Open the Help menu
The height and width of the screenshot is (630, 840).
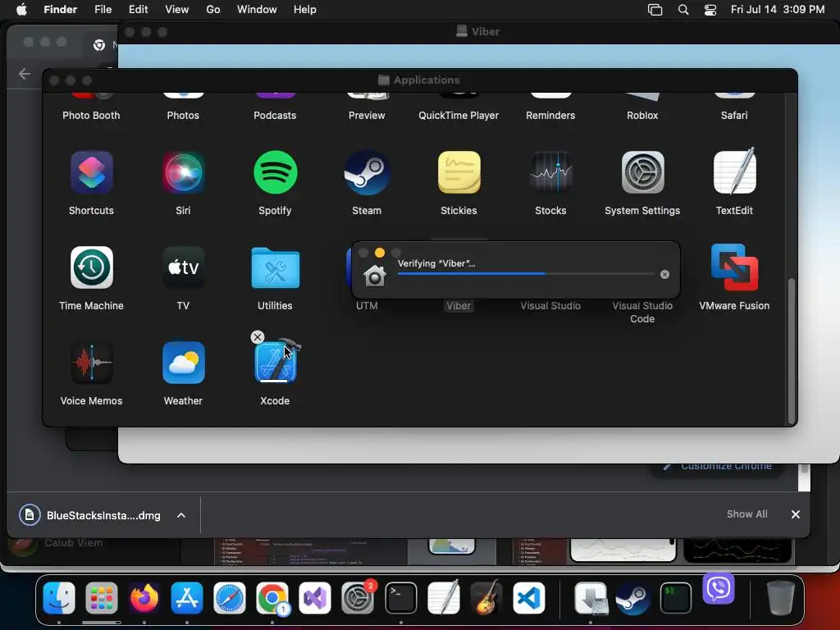(305, 10)
